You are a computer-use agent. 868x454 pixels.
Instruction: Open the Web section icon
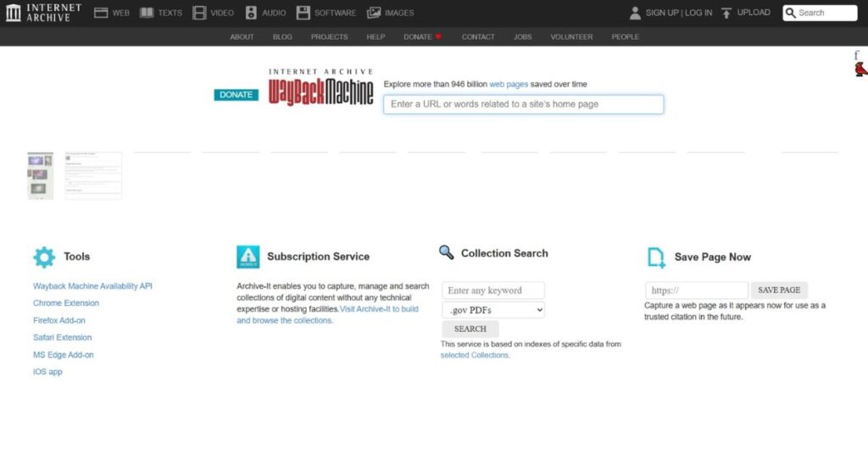pyautogui.click(x=101, y=13)
